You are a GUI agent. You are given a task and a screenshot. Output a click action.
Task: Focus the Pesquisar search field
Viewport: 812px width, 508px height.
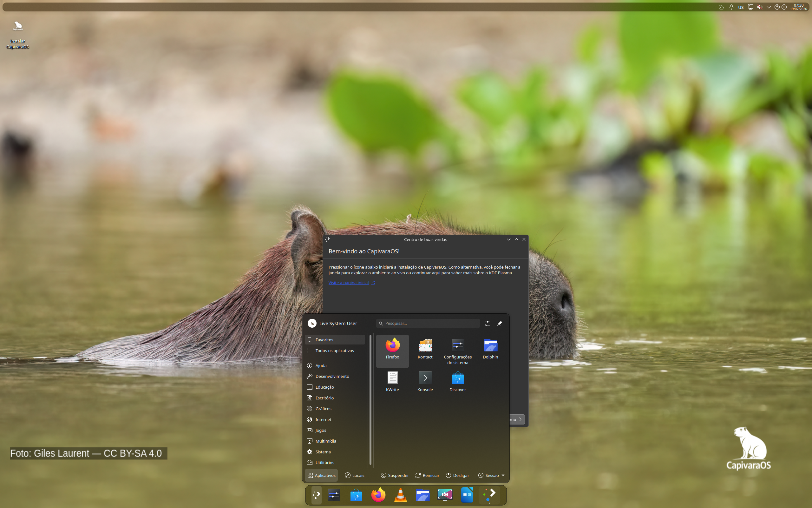pyautogui.click(x=428, y=323)
